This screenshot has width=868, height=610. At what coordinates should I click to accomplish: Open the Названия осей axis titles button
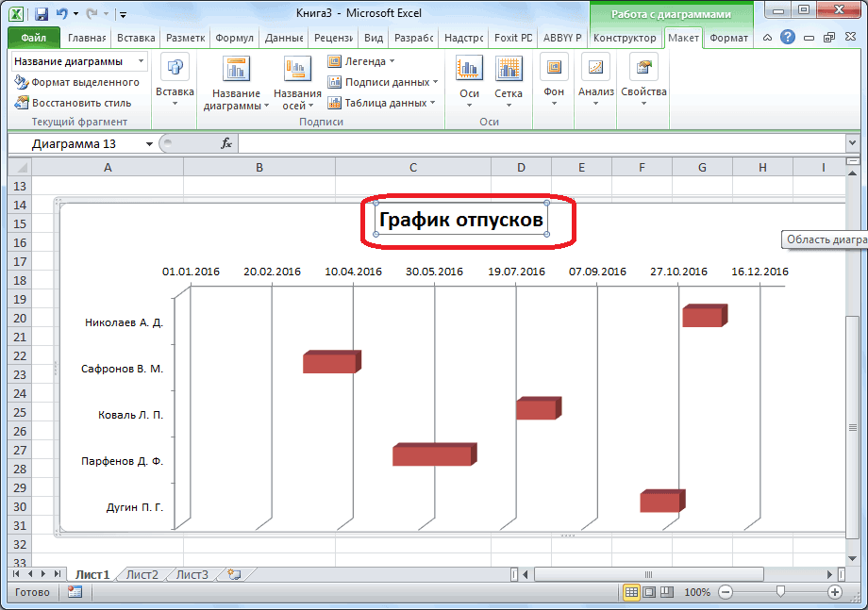[297, 82]
